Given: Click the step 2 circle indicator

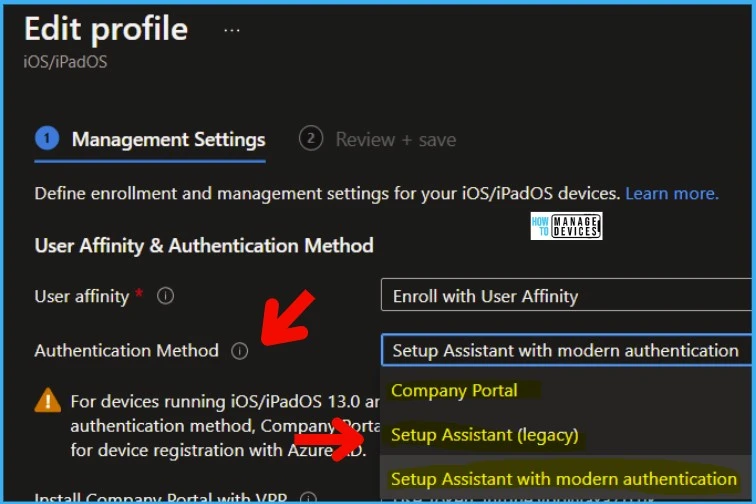Looking at the screenshot, I should tap(311, 138).
